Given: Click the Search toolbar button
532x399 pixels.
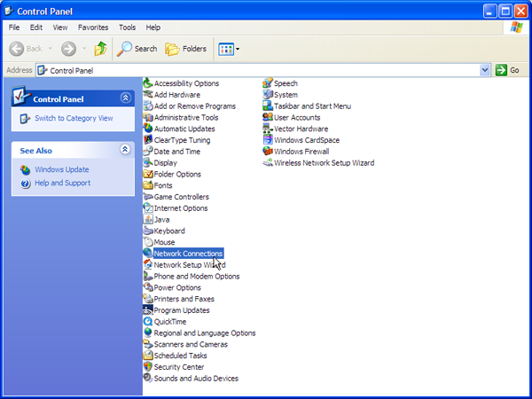Looking at the screenshot, I should (x=137, y=49).
